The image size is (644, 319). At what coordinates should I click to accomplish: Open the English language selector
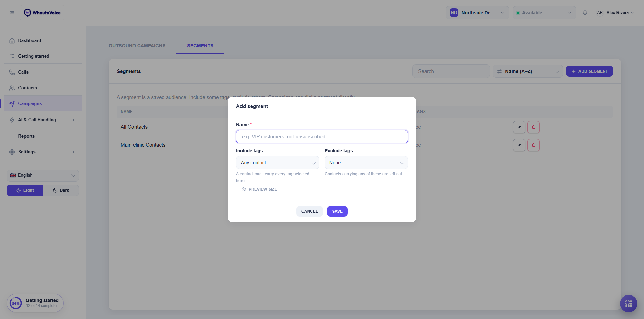click(43, 175)
